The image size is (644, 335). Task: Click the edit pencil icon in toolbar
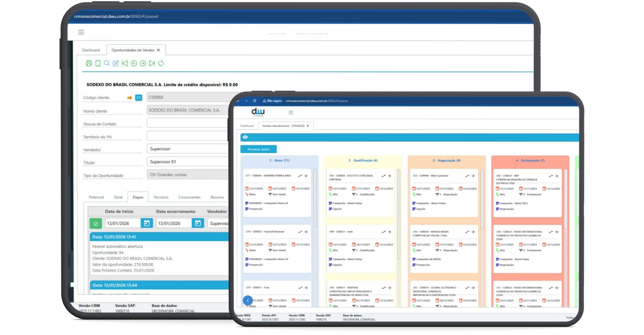(116, 63)
